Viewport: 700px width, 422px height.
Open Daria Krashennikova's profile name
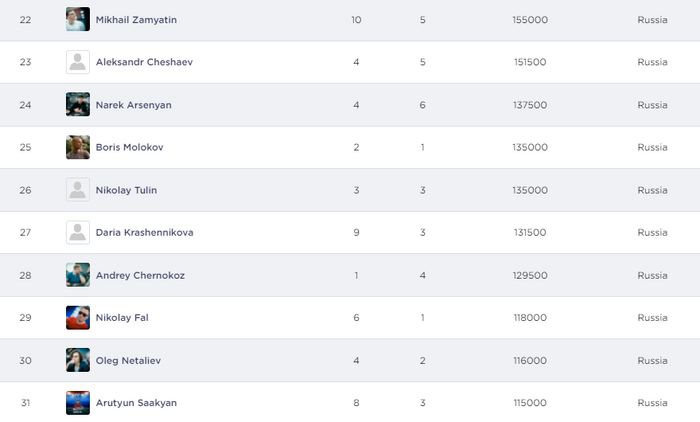(x=144, y=232)
